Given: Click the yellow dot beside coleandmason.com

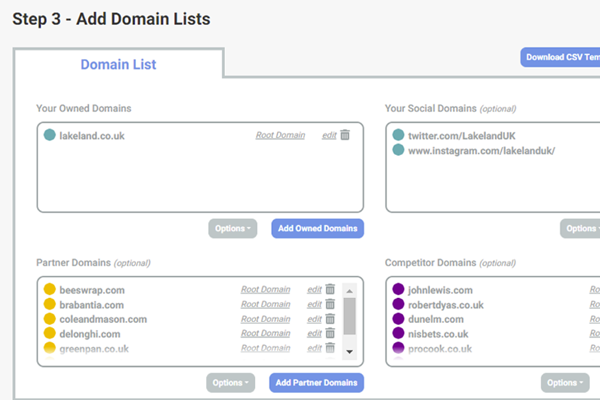Looking at the screenshot, I should click(x=49, y=318).
